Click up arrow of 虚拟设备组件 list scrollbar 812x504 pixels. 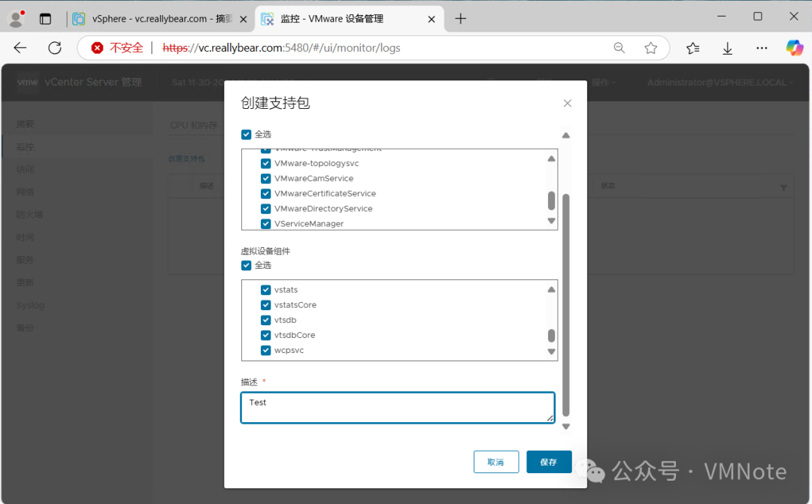click(x=552, y=289)
